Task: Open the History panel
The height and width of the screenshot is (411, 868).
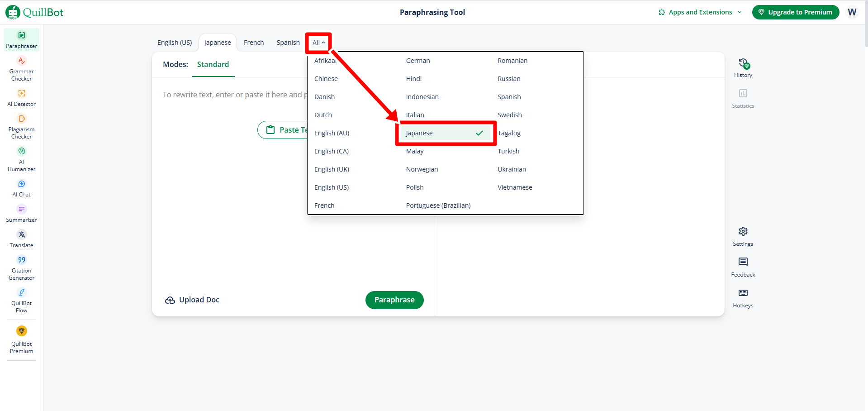Action: point(743,68)
